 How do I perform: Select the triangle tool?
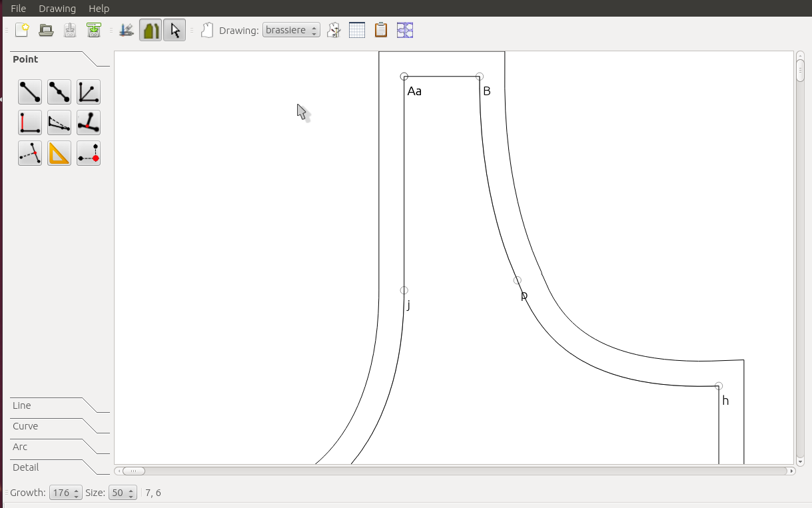(59, 153)
